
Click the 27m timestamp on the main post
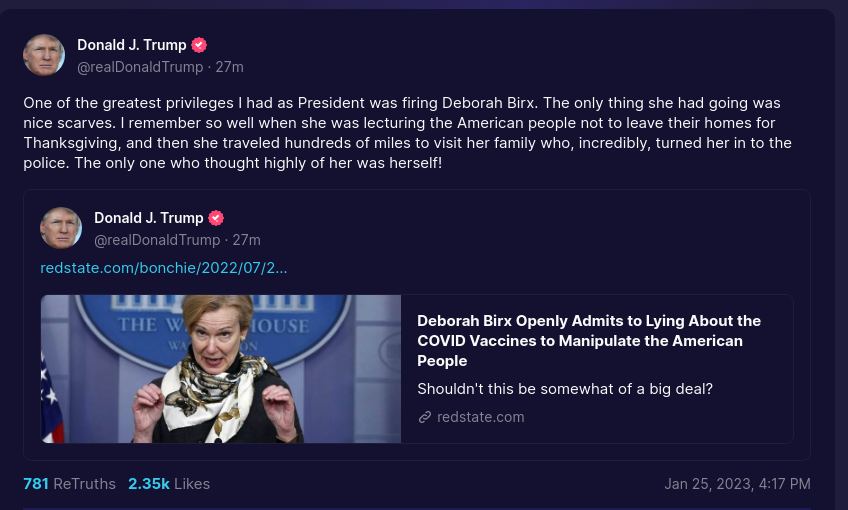[229, 67]
